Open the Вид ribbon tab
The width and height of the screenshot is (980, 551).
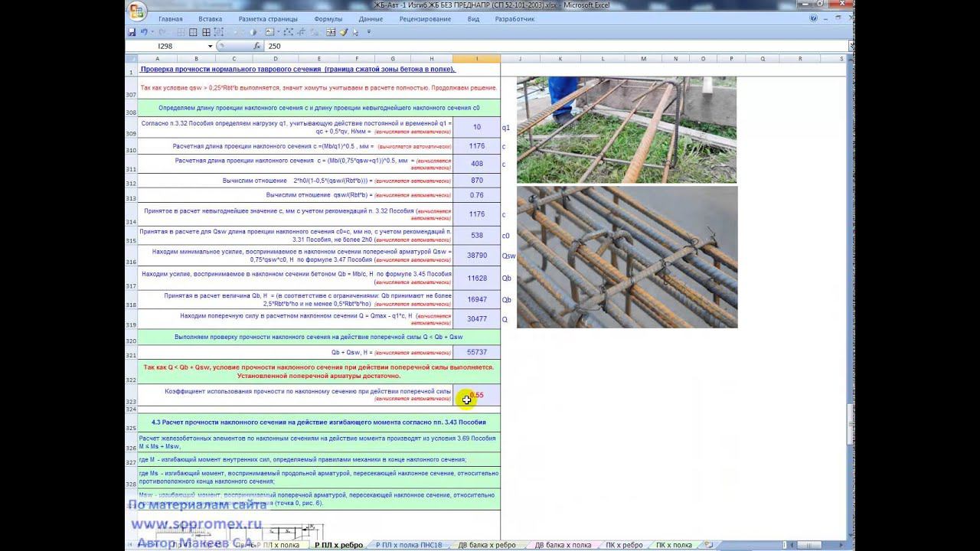pyautogui.click(x=473, y=18)
